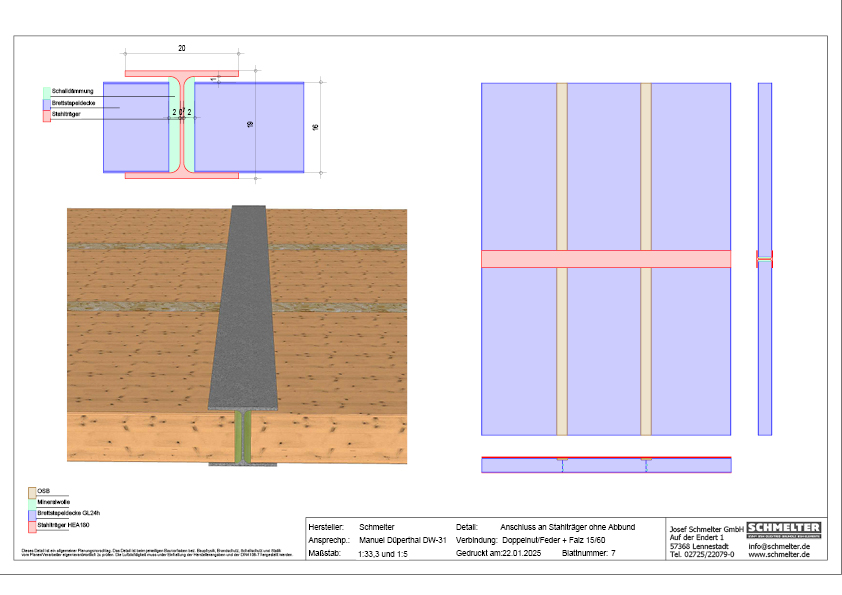Click the dimension value 20 above the beam
Viewport: 842px width, 595px height.
(181, 48)
